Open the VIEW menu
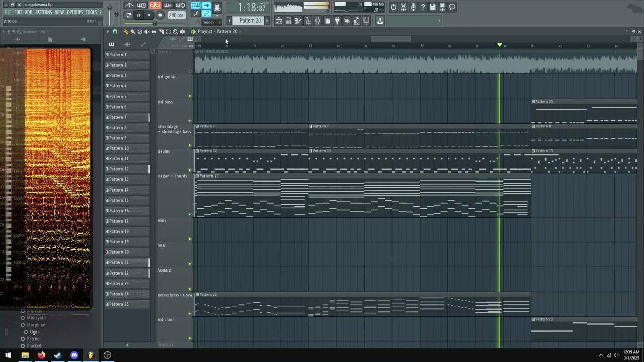 pyautogui.click(x=59, y=12)
